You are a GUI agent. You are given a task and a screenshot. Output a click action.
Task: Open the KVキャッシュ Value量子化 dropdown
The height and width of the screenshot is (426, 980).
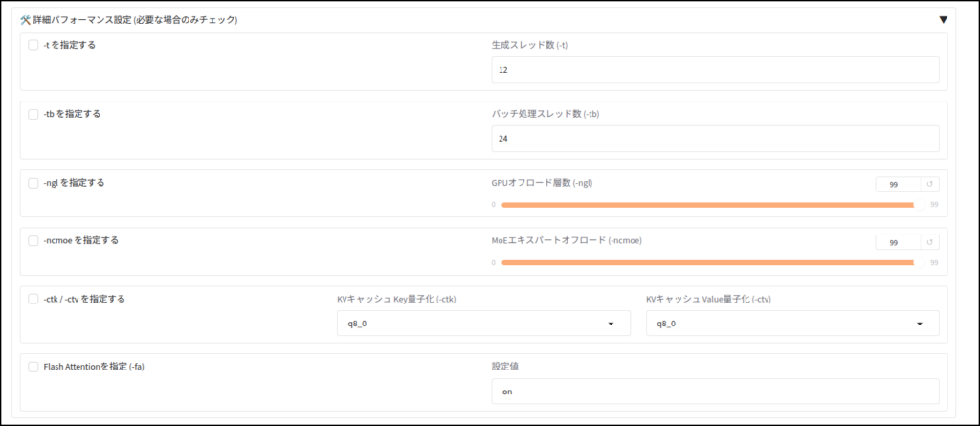(x=791, y=324)
